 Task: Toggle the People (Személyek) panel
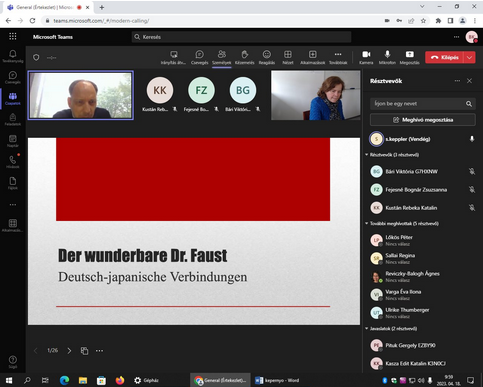click(222, 57)
